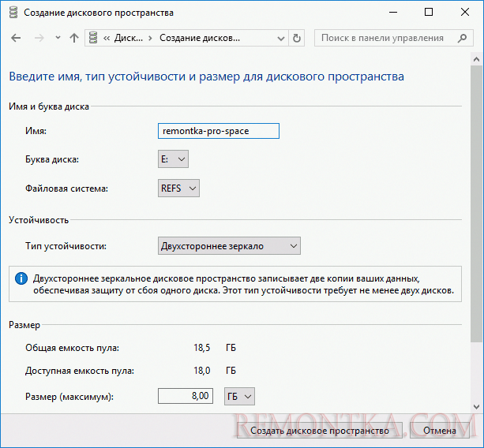Click the 'Буква диска:' label

(x=52, y=159)
